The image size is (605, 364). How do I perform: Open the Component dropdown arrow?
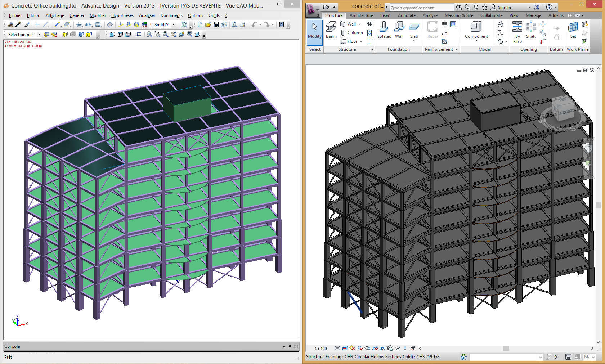[x=476, y=41]
